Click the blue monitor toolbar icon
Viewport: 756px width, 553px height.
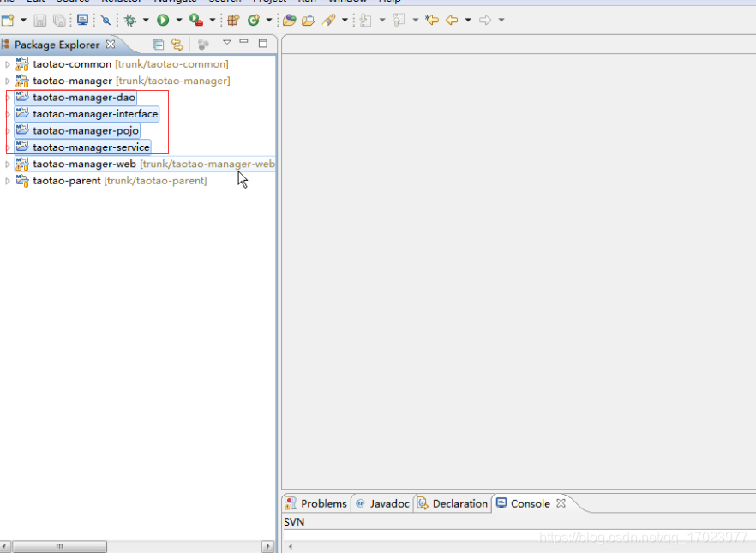83,20
